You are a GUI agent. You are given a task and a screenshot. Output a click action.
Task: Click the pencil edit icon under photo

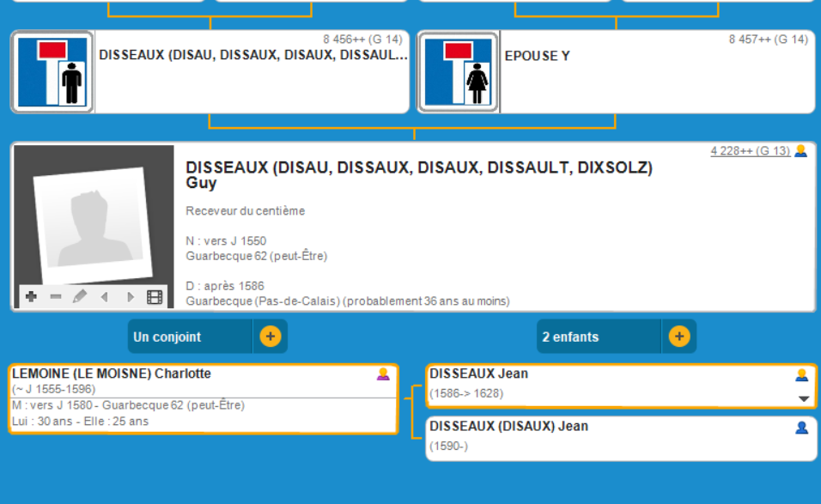pos(80,297)
